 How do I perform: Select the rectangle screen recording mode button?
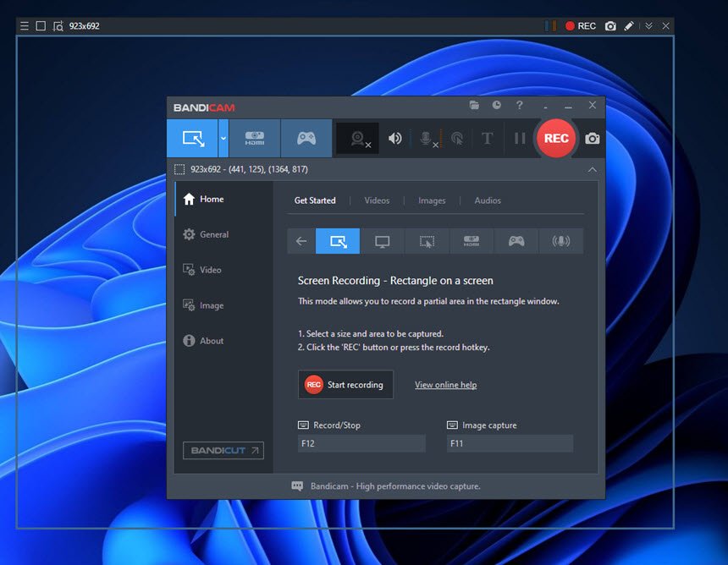(193, 138)
